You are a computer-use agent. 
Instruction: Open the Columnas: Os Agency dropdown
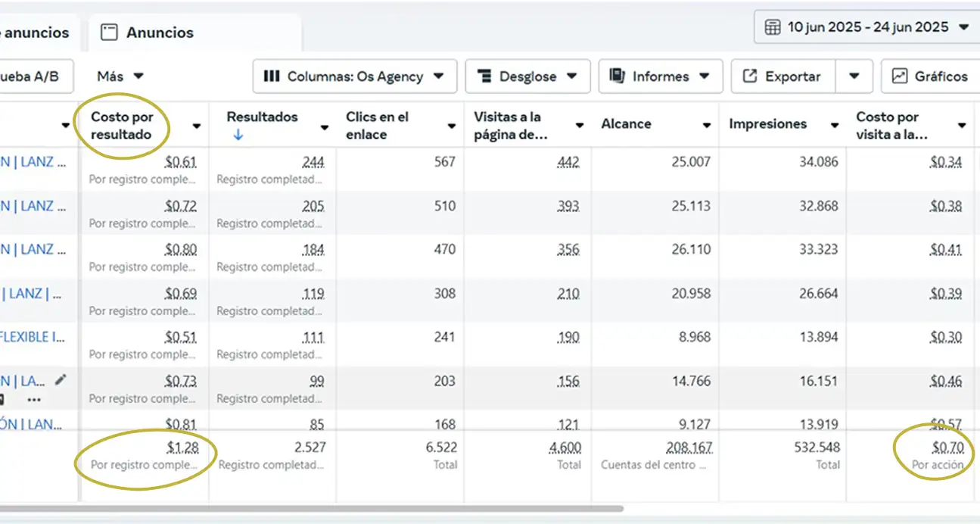coord(354,76)
